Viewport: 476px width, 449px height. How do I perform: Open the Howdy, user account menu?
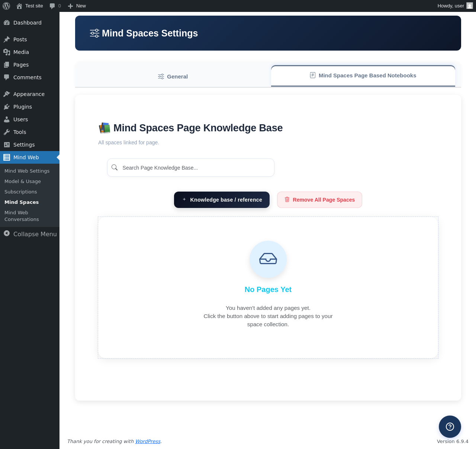point(455,6)
